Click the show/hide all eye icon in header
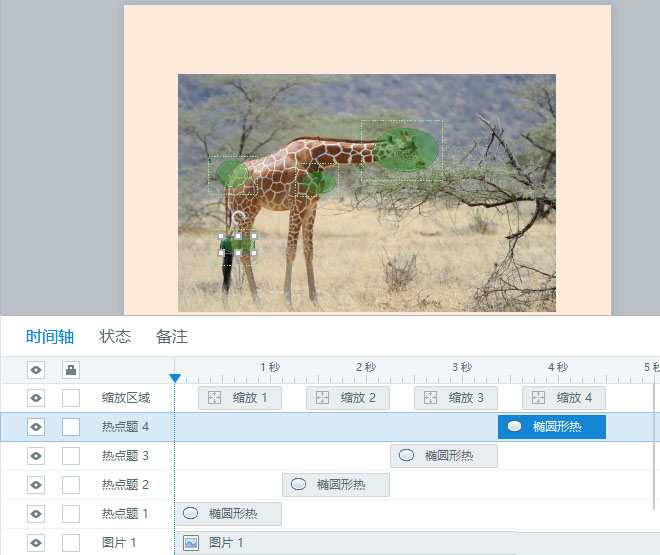 (x=36, y=370)
